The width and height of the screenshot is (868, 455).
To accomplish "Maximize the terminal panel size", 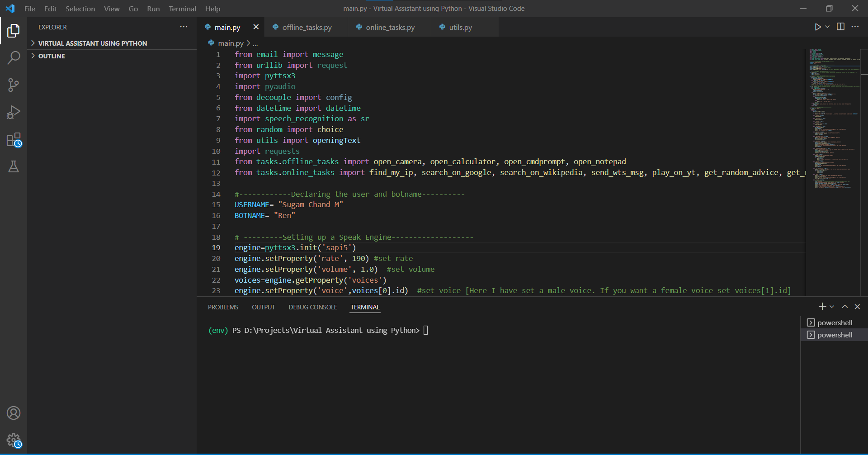I will (844, 307).
